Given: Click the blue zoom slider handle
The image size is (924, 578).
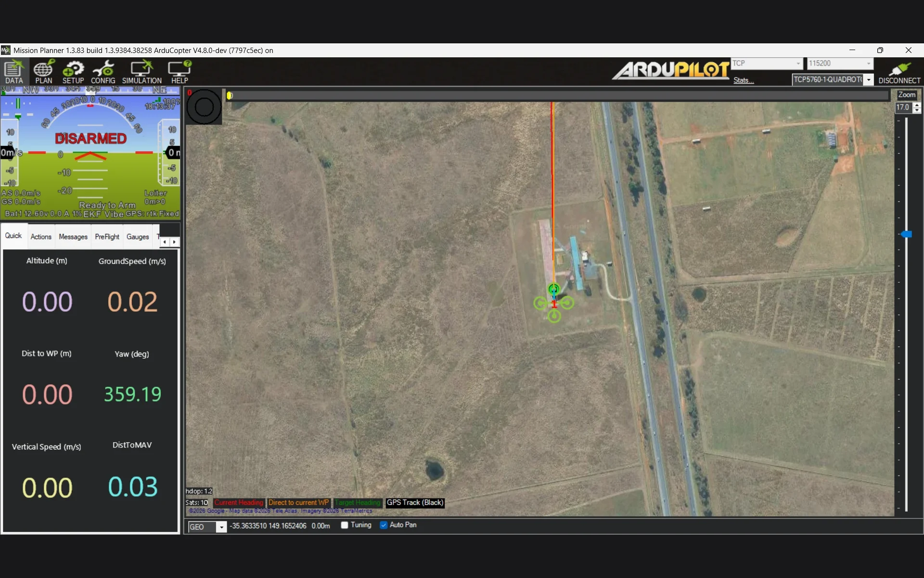Looking at the screenshot, I should point(907,234).
